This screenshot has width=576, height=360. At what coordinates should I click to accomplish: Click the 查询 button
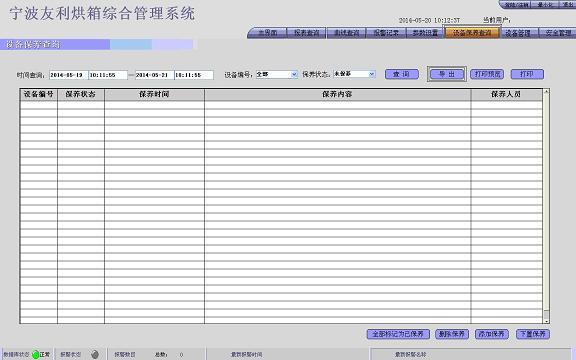(402, 74)
